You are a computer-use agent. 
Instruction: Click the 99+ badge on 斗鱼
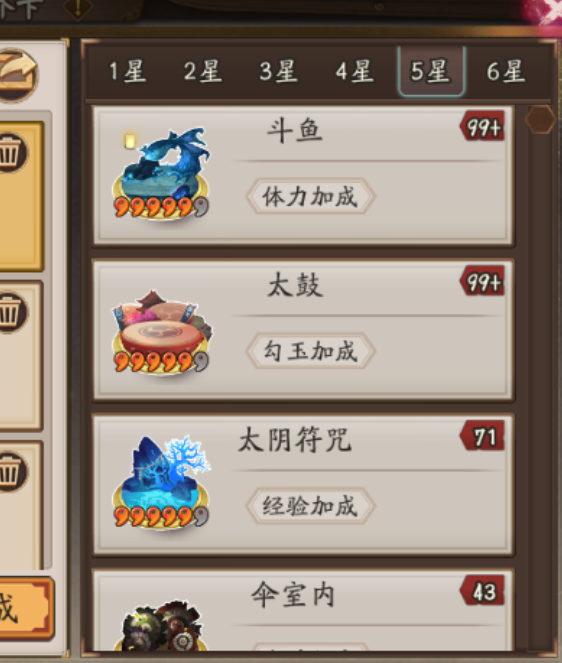(x=482, y=126)
